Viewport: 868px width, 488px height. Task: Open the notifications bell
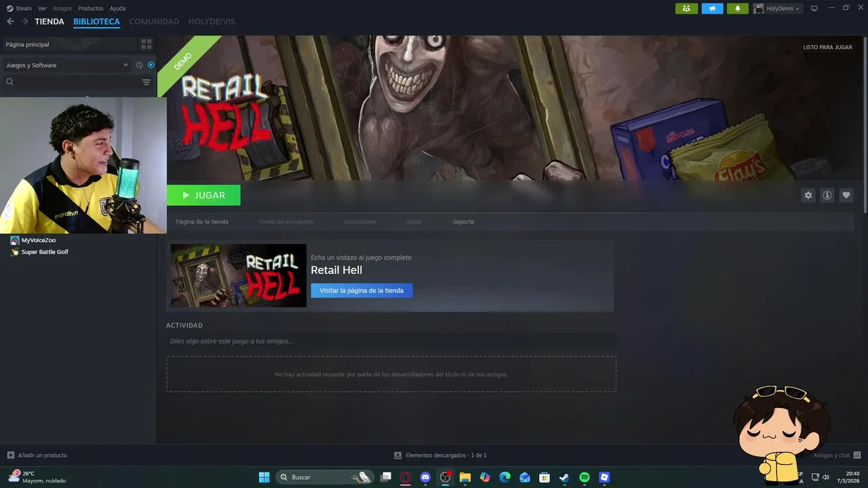click(x=738, y=8)
